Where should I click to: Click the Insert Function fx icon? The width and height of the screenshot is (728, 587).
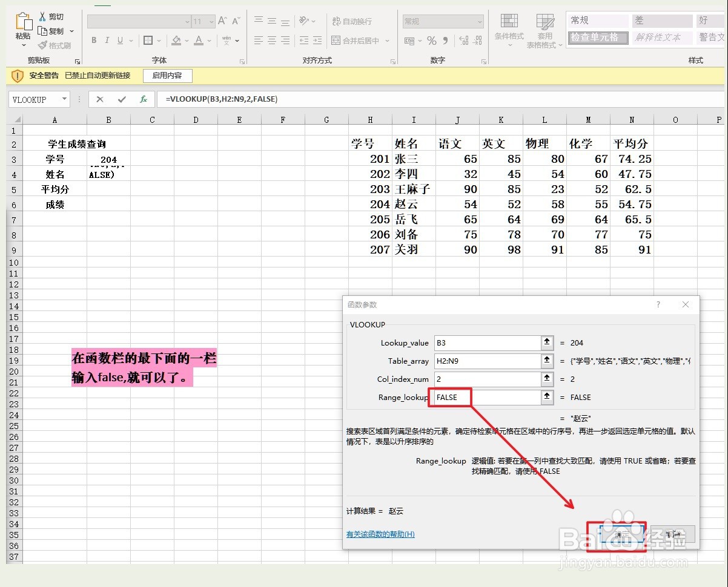pos(144,99)
